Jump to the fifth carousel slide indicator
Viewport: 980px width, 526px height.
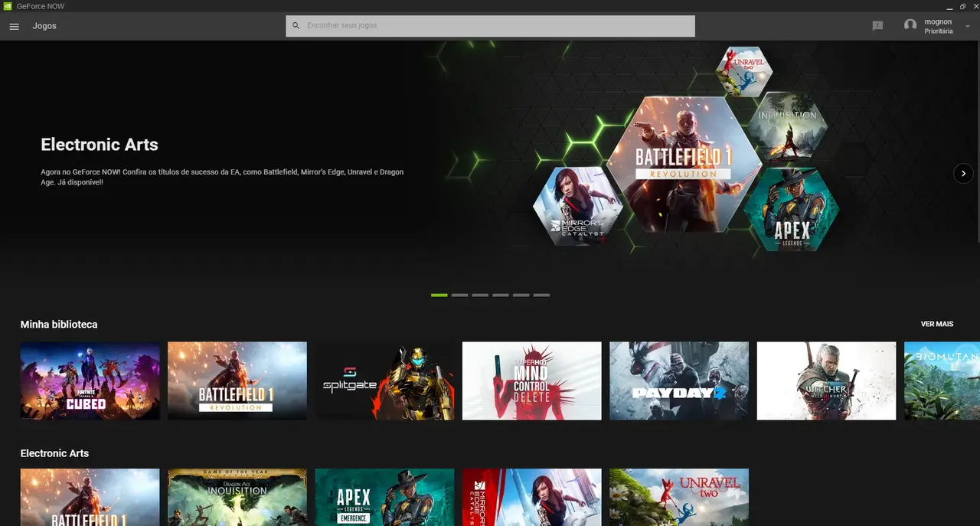tap(521, 295)
